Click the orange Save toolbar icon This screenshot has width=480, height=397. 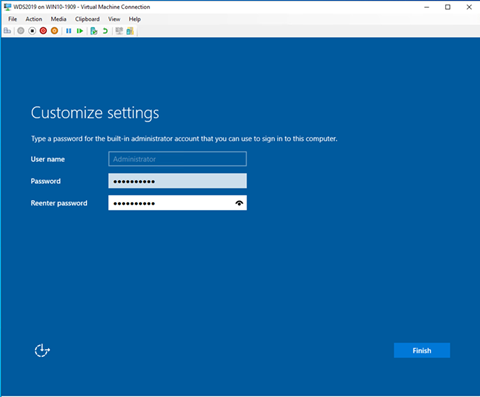(54, 31)
